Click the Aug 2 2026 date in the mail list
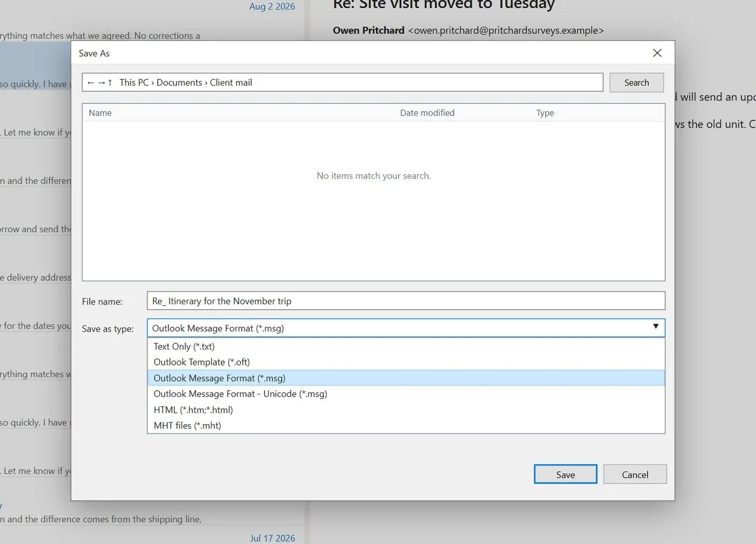Screen dimensions: 756x544 272,6
